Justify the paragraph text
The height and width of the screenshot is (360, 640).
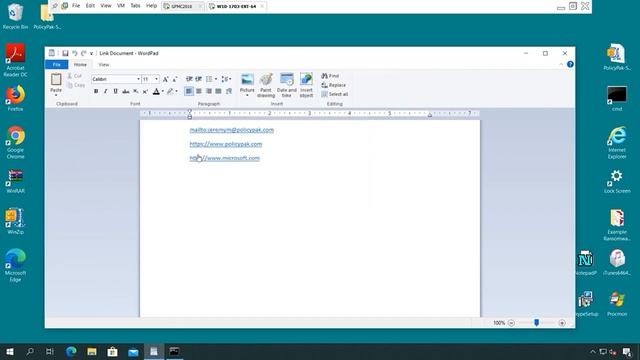point(218,91)
